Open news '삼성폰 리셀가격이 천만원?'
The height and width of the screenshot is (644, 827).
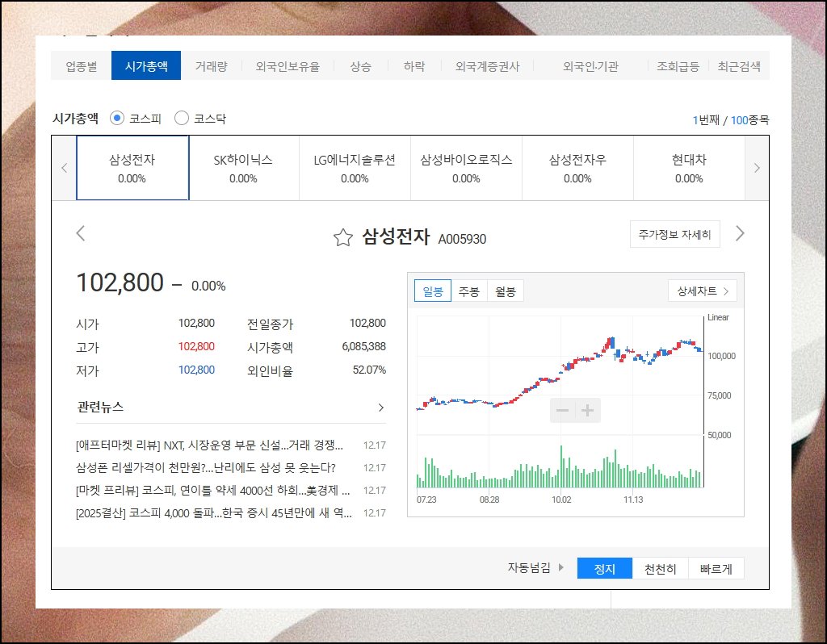tap(206, 468)
